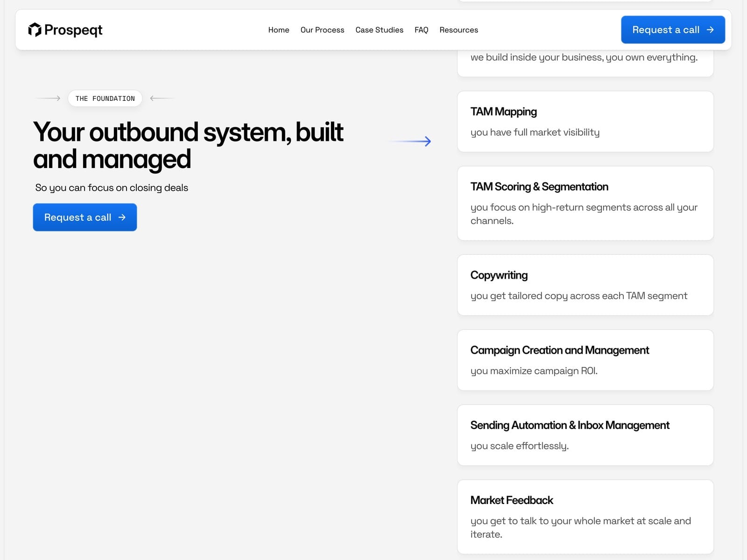Screen dimensions: 747x560
Task: Click 'you get tailored copy' description
Action: pyautogui.click(x=578, y=296)
